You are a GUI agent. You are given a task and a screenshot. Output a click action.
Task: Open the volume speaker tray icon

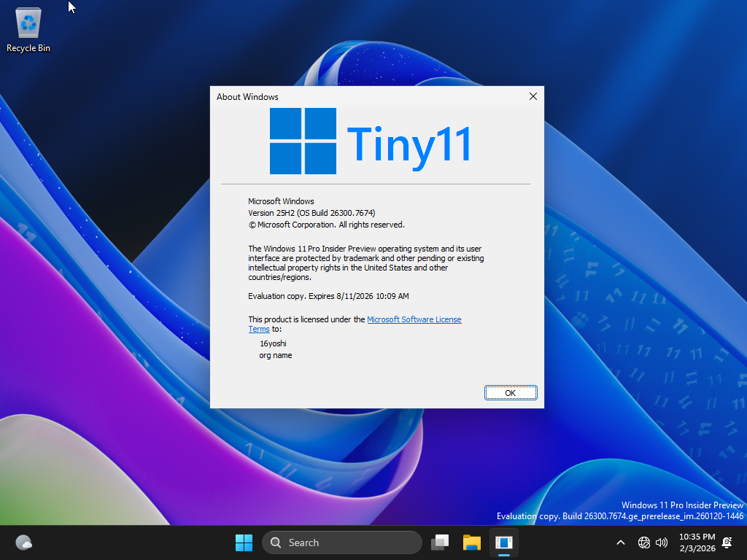coord(661,542)
